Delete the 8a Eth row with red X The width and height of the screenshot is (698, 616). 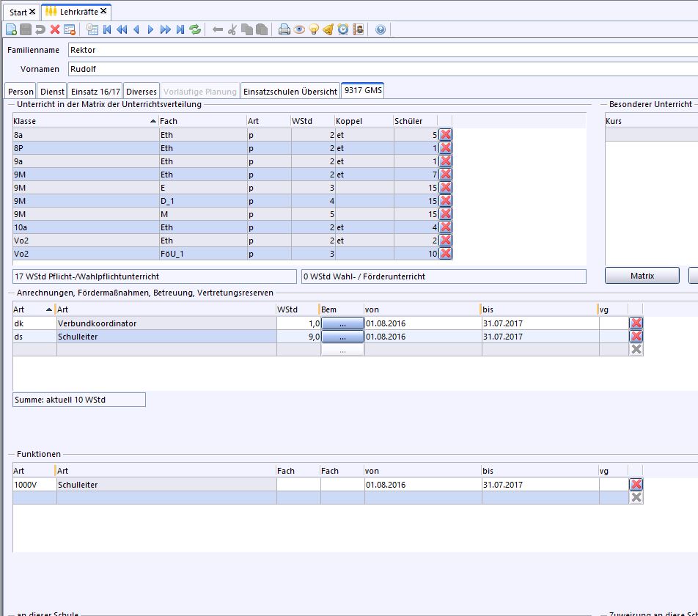click(x=446, y=134)
